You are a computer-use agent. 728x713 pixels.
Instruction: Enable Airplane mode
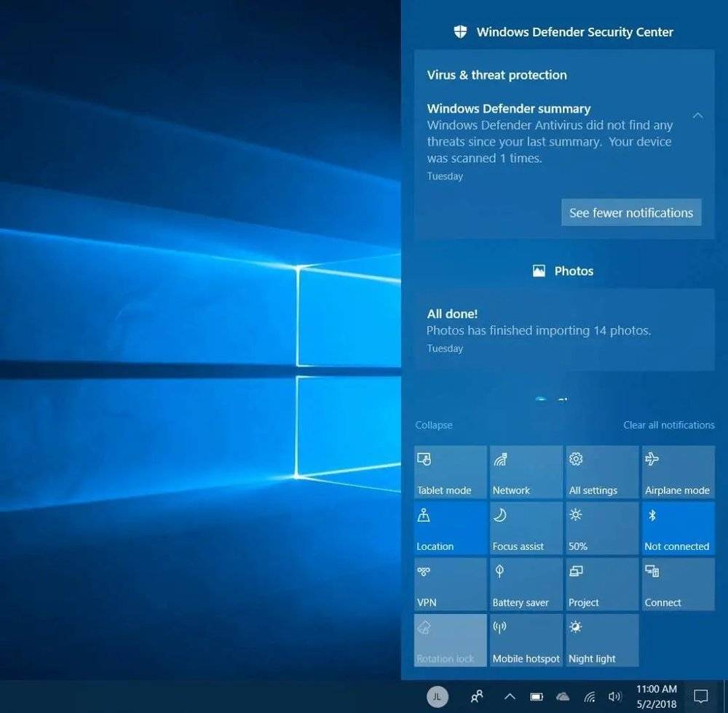click(678, 472)
